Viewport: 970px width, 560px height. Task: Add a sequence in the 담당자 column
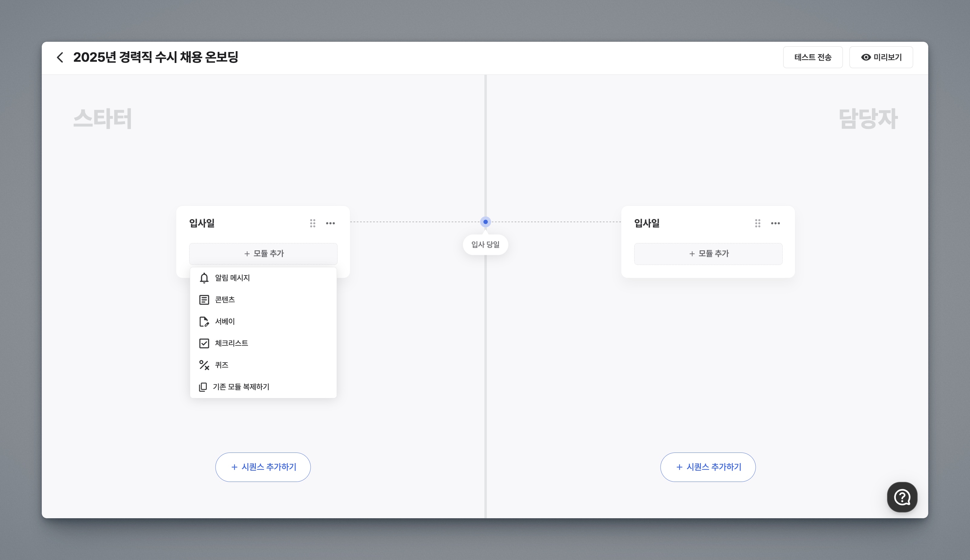click(708, 467)
